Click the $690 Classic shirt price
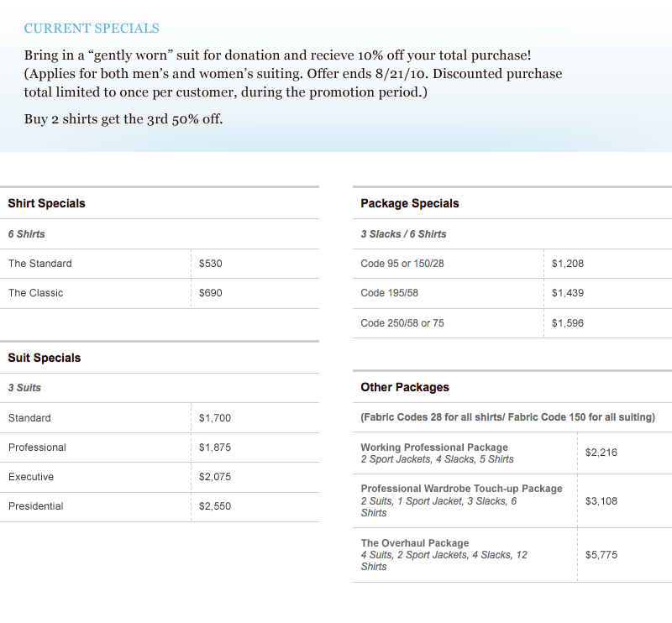This screenshot has height=623, width=672. (211, 293)
